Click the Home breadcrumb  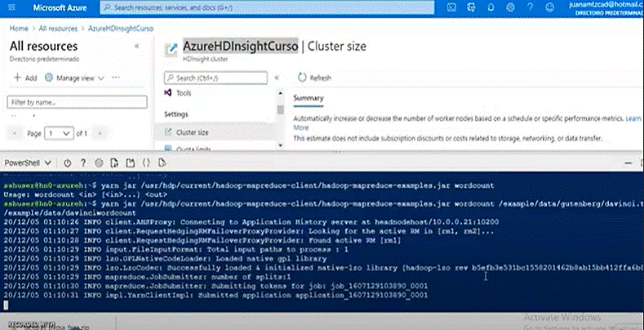click(x=19, y=29)
